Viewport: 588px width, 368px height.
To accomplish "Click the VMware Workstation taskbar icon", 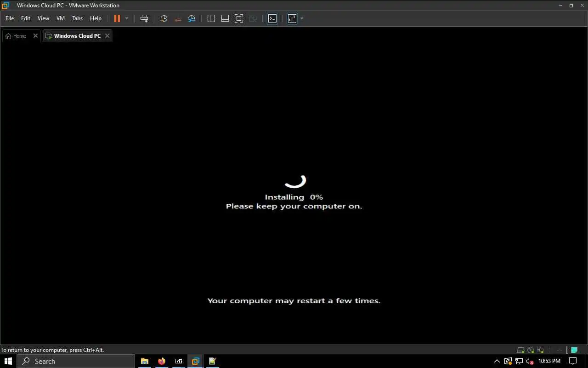I will 196,361.
